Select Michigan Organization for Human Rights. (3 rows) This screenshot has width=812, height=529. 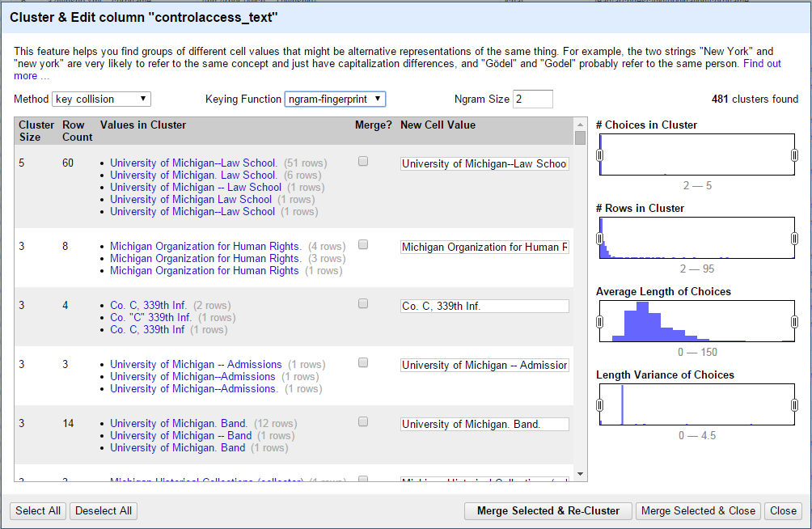[x=205, y=259]
